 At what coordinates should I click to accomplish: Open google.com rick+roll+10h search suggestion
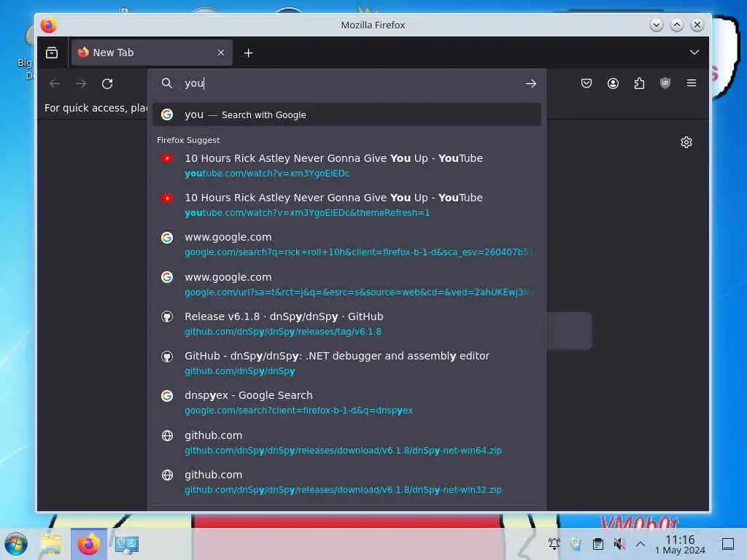click(347, 244)
